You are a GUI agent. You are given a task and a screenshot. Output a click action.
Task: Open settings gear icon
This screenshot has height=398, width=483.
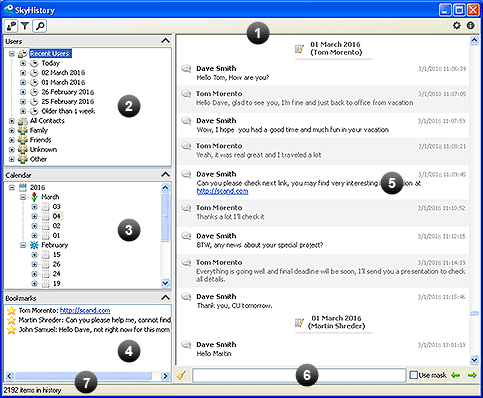456,25
